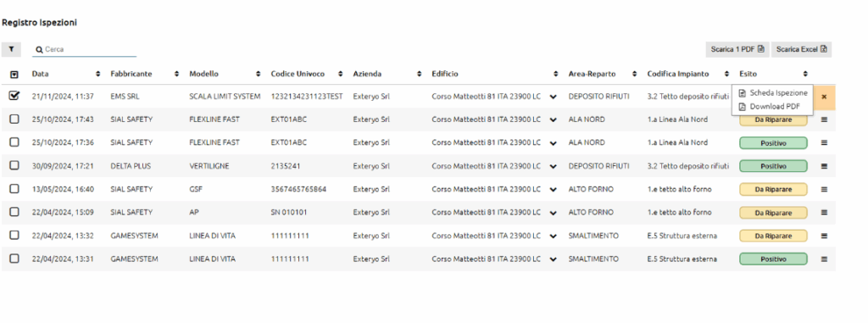Click the 3567465765864 code cell
The image size is (868, 323).
298,190
